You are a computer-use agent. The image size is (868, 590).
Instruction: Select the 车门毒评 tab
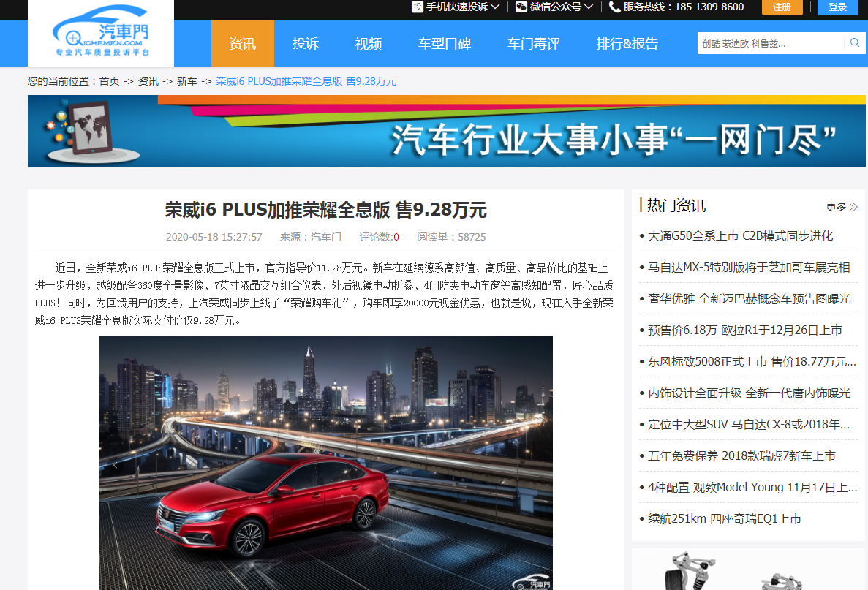[x=534, y=43]
